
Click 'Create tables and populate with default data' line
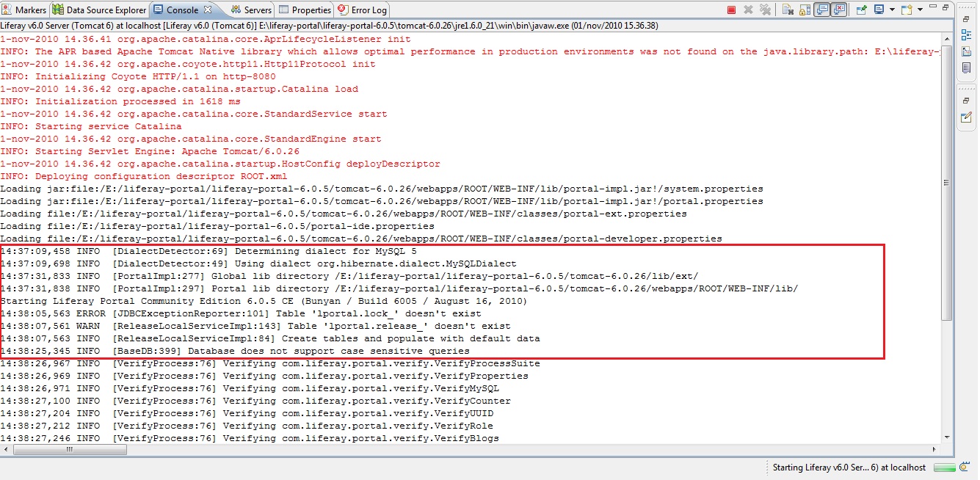pos(270,338)
